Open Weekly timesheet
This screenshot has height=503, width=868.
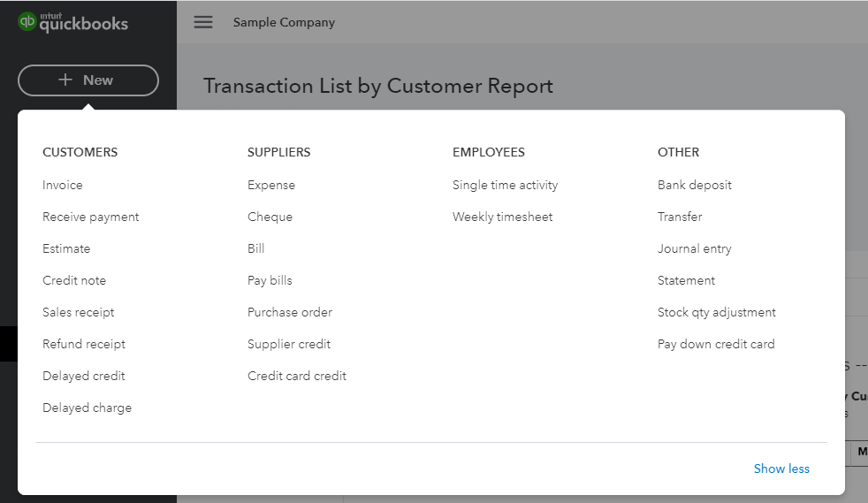(502, 217)
